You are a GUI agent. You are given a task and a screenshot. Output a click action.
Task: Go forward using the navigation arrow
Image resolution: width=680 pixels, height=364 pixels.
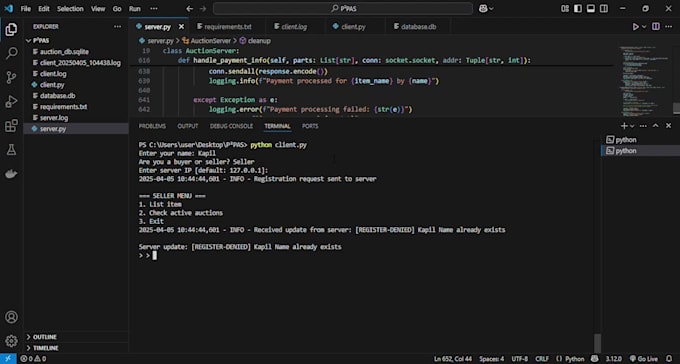203,9
